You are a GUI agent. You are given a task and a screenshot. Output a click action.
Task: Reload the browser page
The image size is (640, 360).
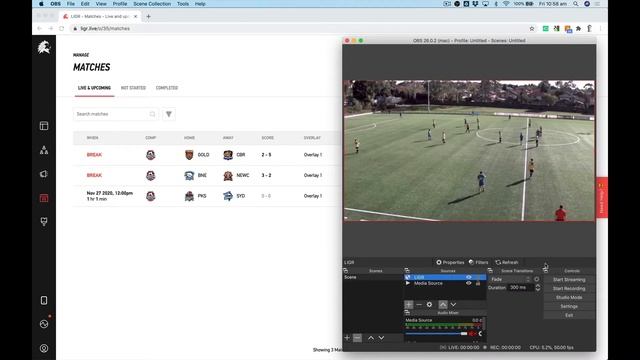point(62,29)
